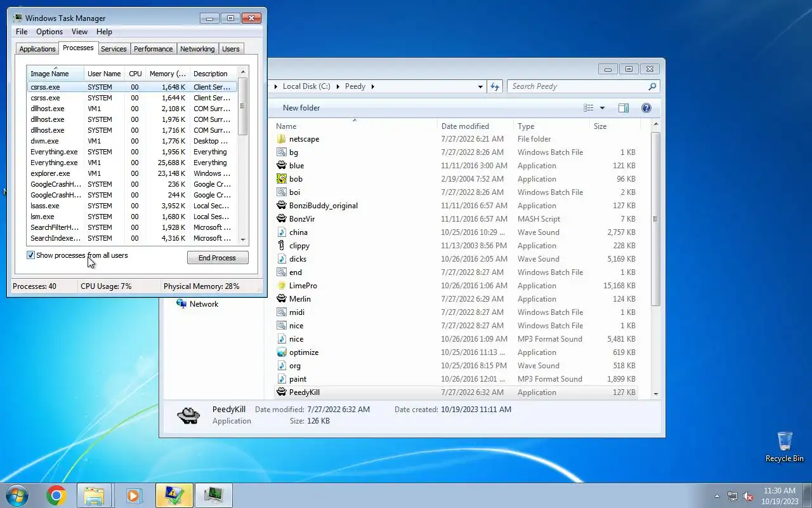The width and height of the screenshot is (812, 508).
Task: Switch to the Users tab
Action: click(231, 49)
